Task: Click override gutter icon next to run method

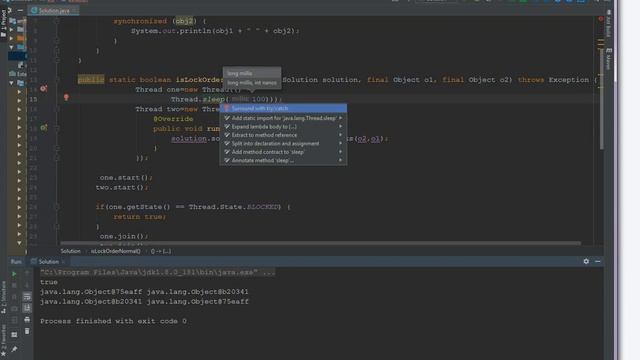Action: (x=43, y=128)
